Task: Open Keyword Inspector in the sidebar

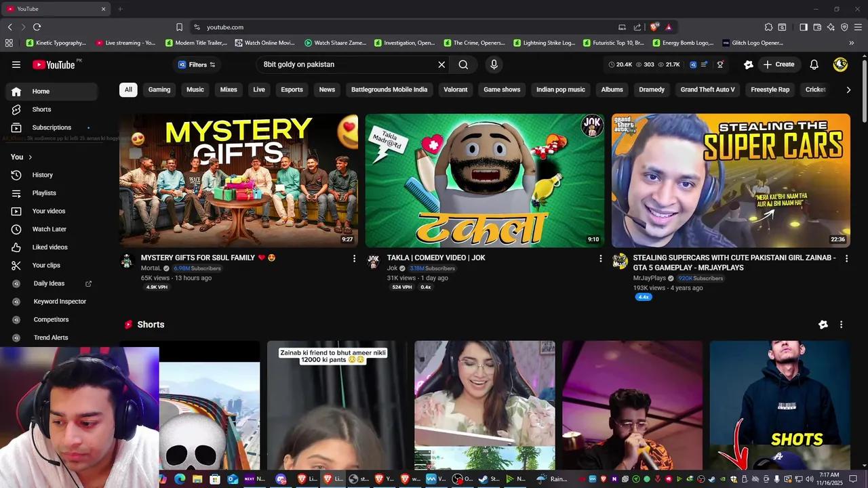Action: (x=52, y=302)
